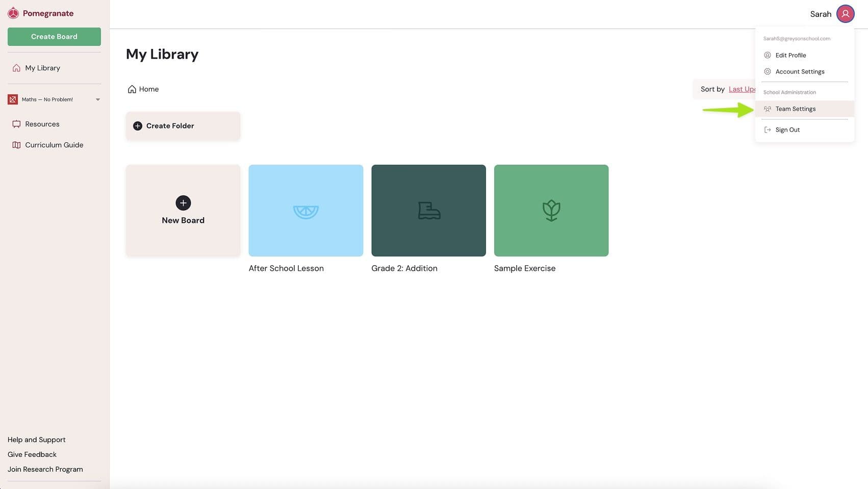The height and width of the screenshot is (489, 868).
Task: Select Sign Out in the menu
Action: 787,130
